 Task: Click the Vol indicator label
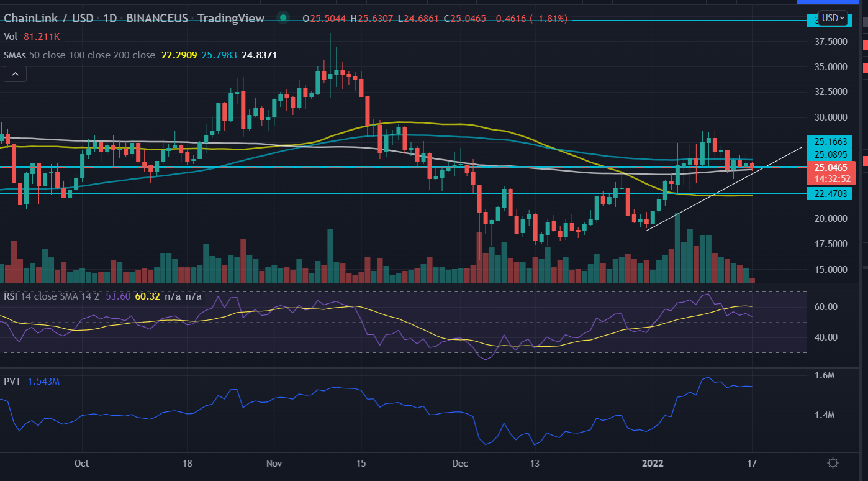point(11,37)
